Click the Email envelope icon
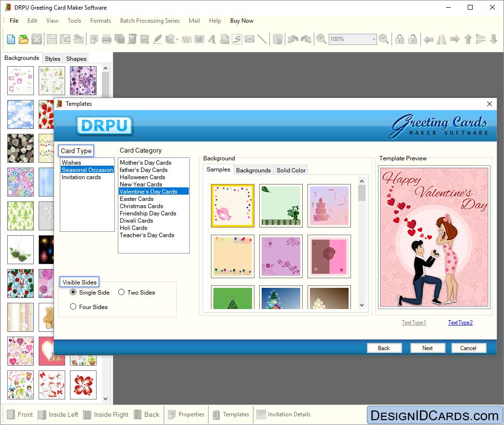The image size is (504, 425). (x=250, y=39)
